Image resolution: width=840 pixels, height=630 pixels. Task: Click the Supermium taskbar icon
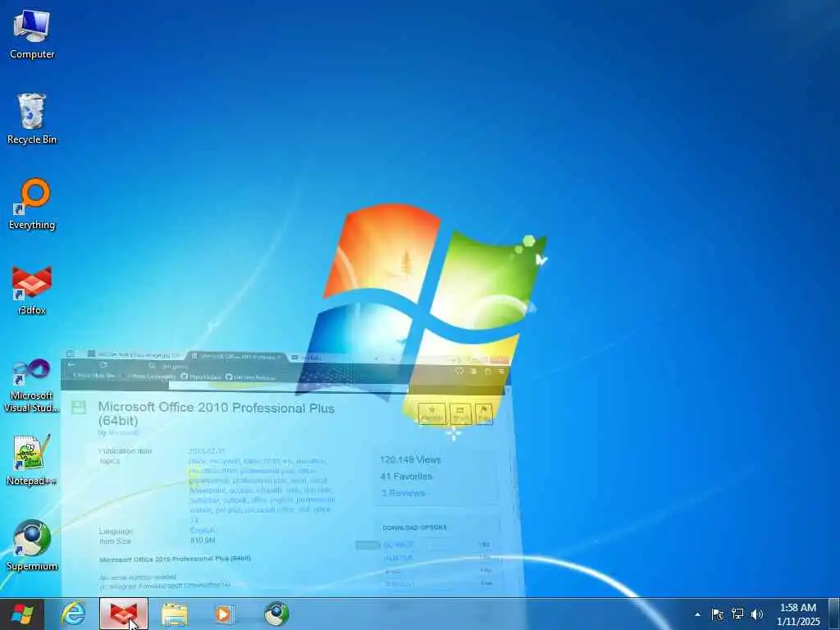276,614
